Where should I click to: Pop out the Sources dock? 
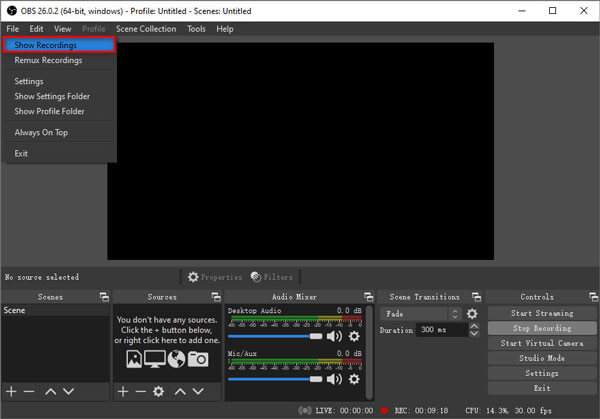[216, 297]
